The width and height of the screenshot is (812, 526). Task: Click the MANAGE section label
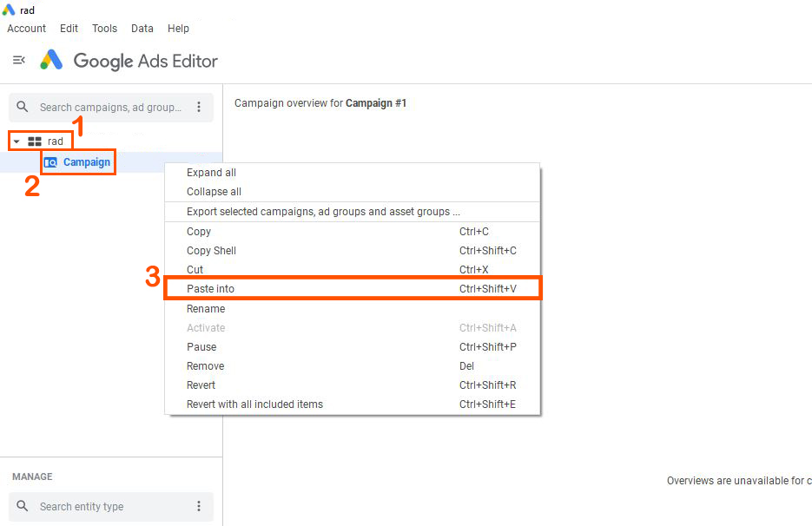(x=32, y=477)
